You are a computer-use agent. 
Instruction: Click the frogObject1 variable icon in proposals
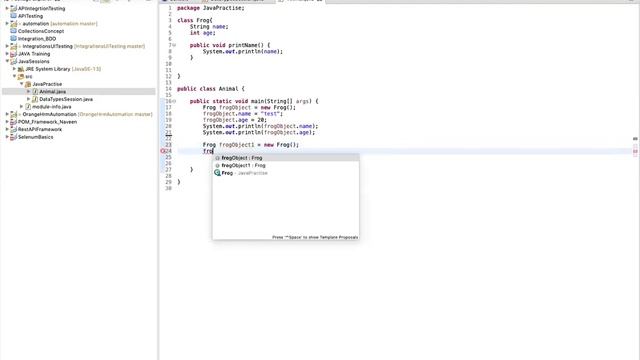[218, 165]
